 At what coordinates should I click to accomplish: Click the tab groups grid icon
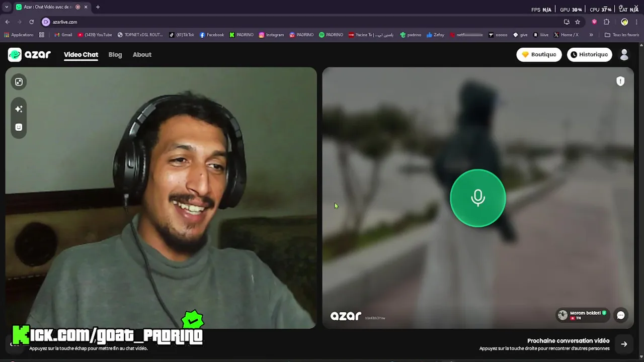tap(42, 35)
